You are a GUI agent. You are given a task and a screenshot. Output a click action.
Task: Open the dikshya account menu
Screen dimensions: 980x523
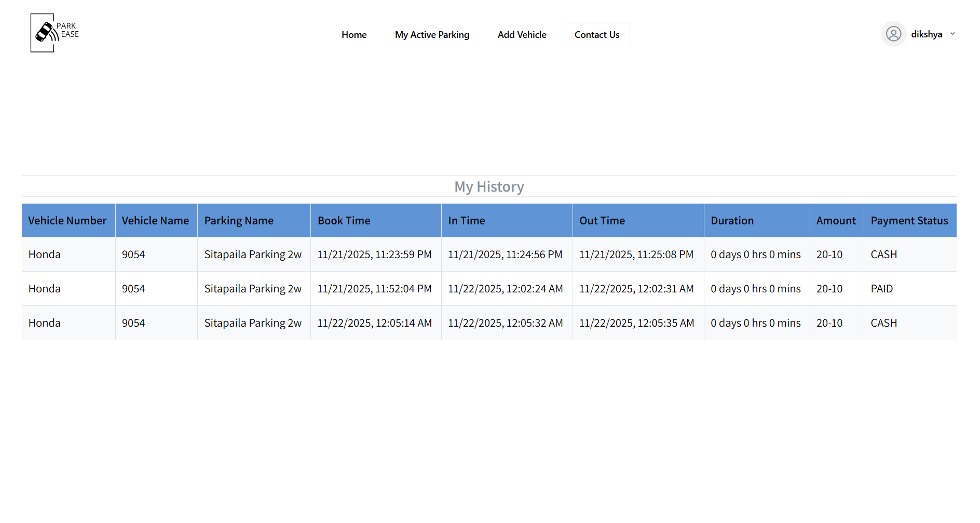tap(927, 34)
